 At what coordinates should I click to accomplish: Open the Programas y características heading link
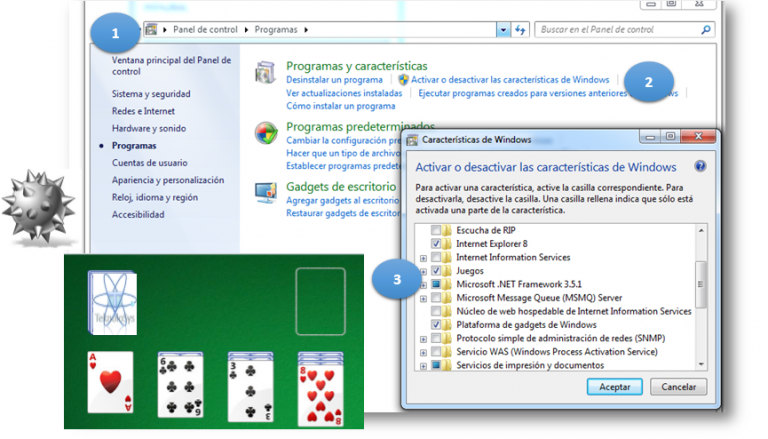[357, 66]
